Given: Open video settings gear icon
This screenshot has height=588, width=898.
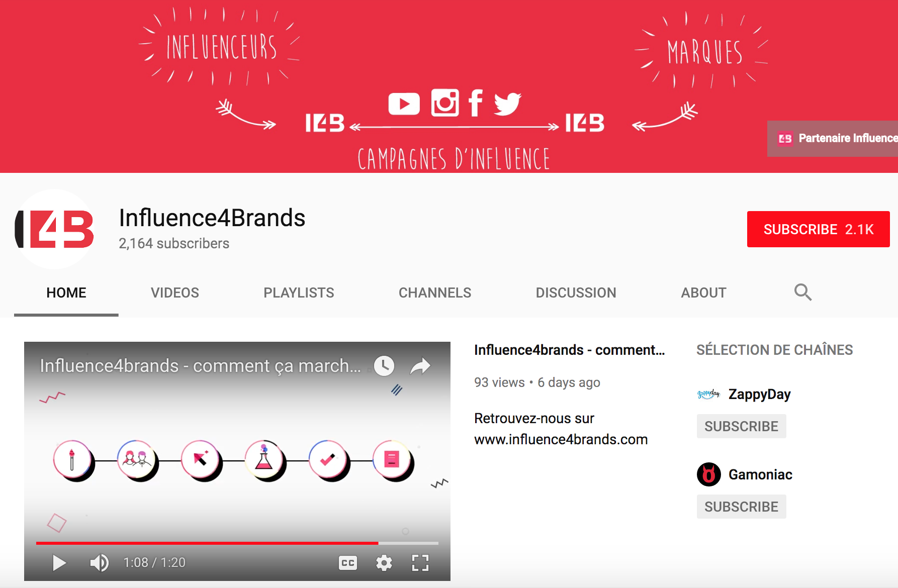Looking at the screenshot, I should point(384,563).
